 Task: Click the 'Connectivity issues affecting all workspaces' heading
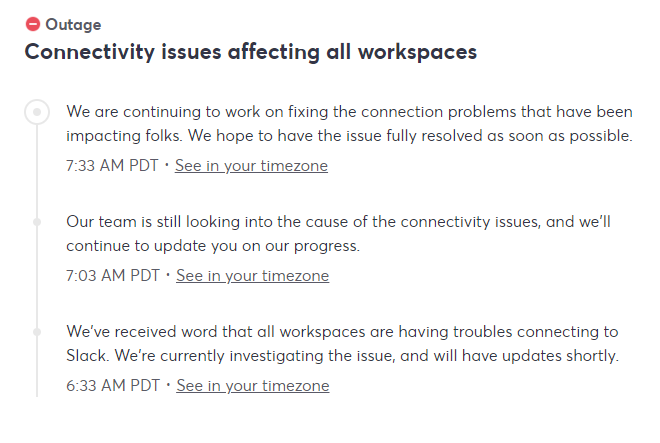[x=250, y=52]
